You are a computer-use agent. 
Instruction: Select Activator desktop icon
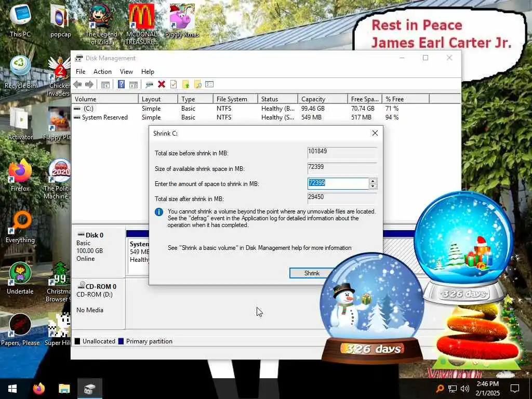tap(20, 124)
